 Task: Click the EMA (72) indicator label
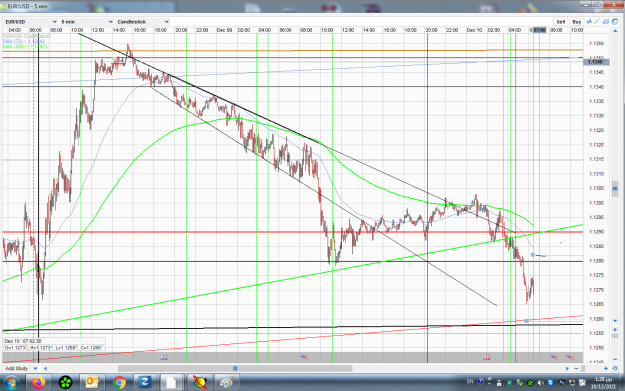[24, 41]
